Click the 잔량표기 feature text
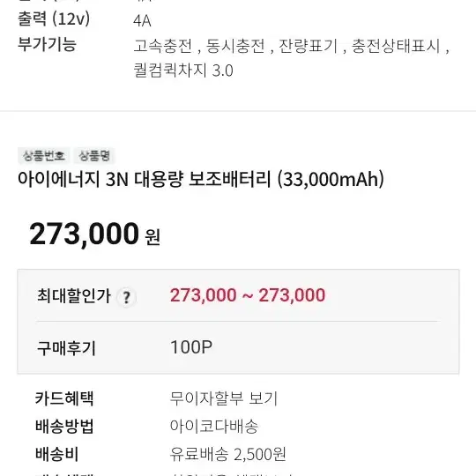The width and height of the screenshot is (476, 476). (308, 46)
